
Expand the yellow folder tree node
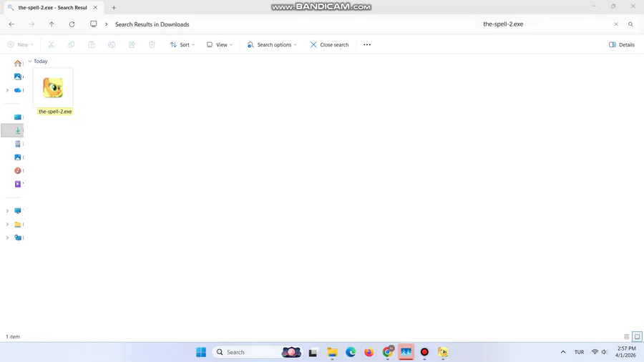(x=7, y=225)
